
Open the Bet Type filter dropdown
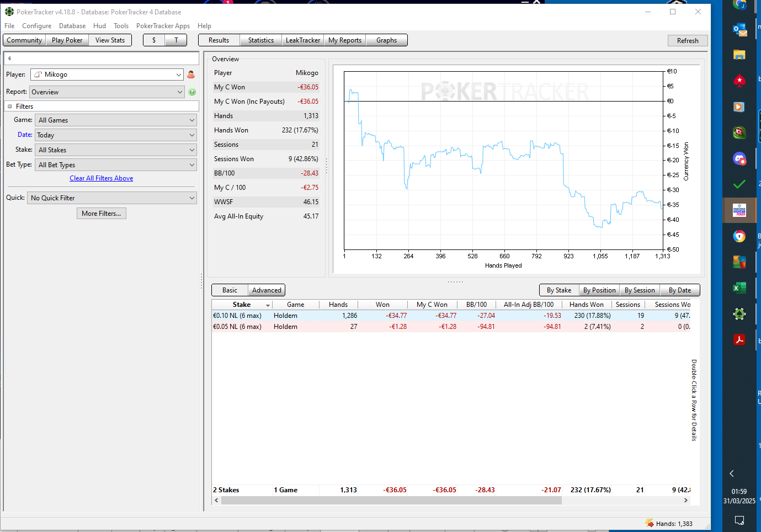(116, 165)
